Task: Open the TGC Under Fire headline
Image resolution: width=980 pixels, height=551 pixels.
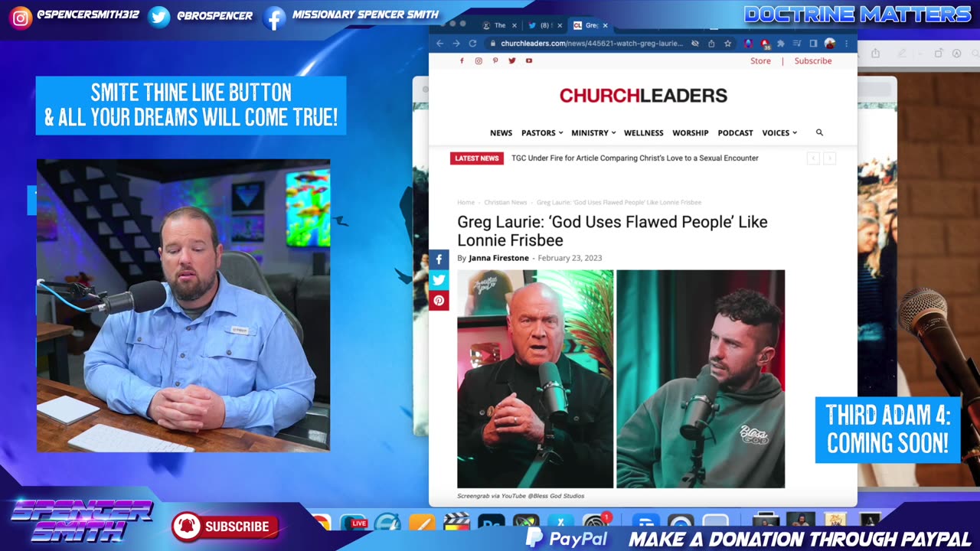Action: pos(635,158)
